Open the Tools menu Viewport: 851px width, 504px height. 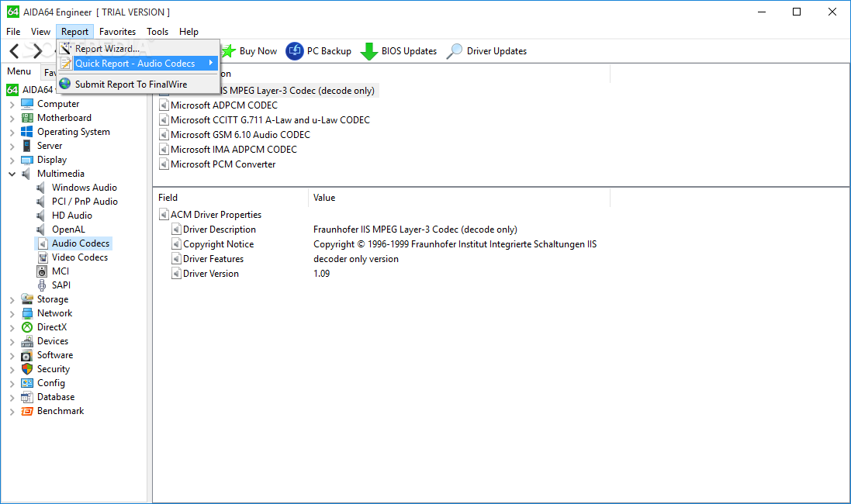157,32
